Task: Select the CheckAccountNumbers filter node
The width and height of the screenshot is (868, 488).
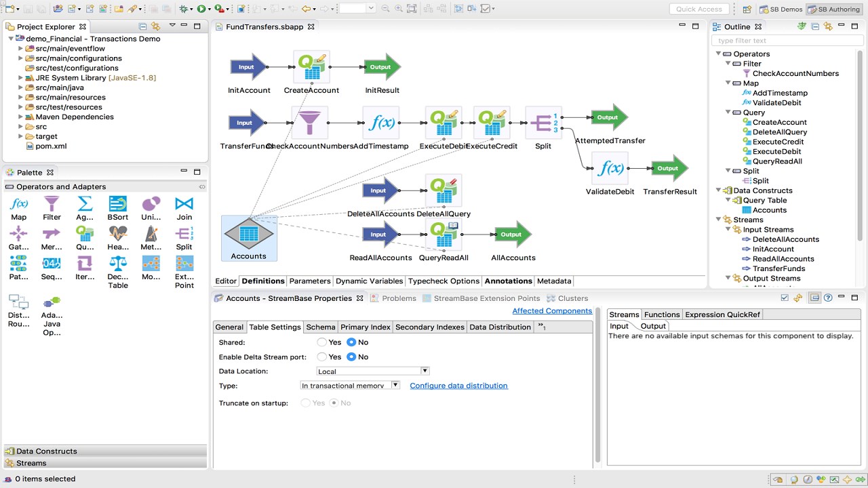Action: [310, 123]
